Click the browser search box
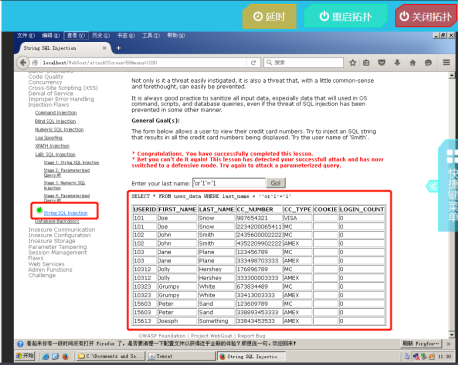 (x=304, y=63)
